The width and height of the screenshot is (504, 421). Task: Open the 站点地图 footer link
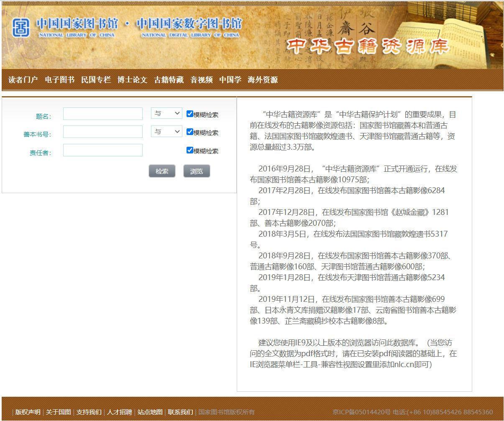point(150,412)
